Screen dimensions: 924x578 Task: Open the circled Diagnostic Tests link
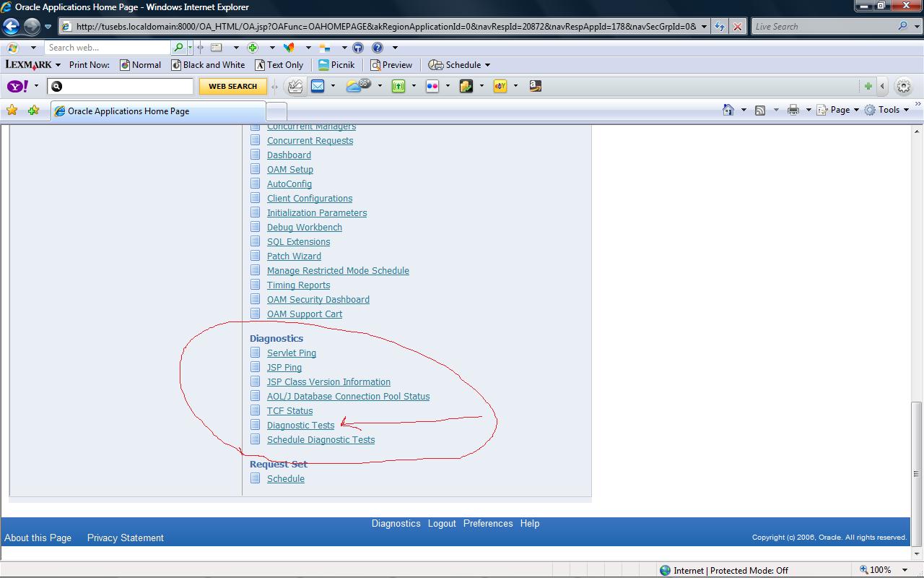[x=300, y=425]
